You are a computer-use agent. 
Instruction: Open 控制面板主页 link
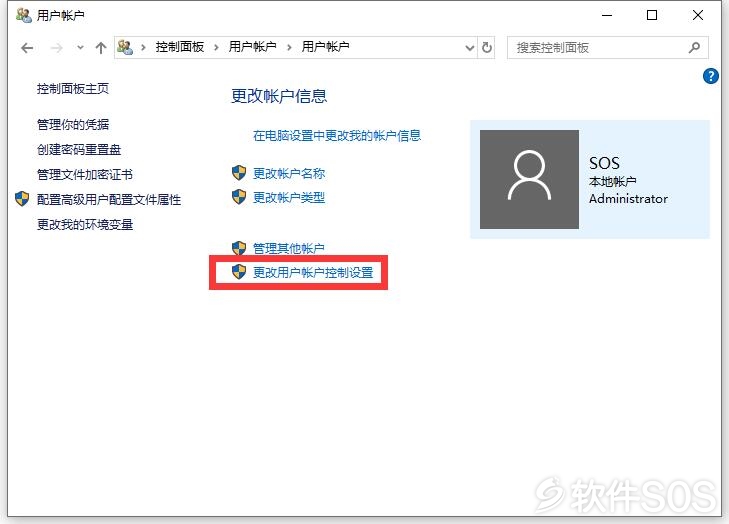pos(73,89)
